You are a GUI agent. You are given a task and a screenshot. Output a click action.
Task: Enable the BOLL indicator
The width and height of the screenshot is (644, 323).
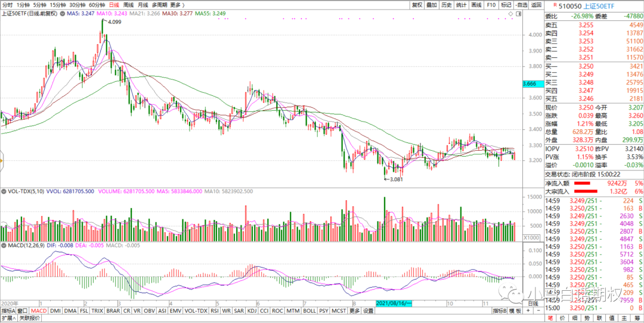309,310
